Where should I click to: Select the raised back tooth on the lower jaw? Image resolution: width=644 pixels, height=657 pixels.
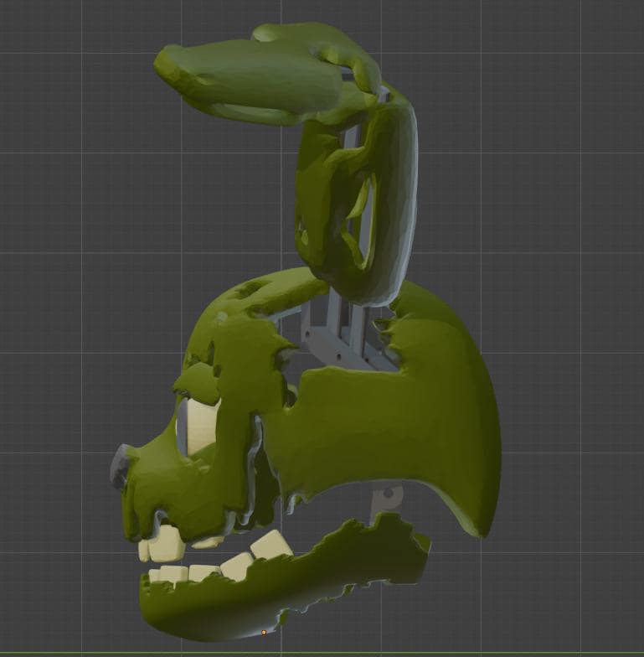(271, 544)
